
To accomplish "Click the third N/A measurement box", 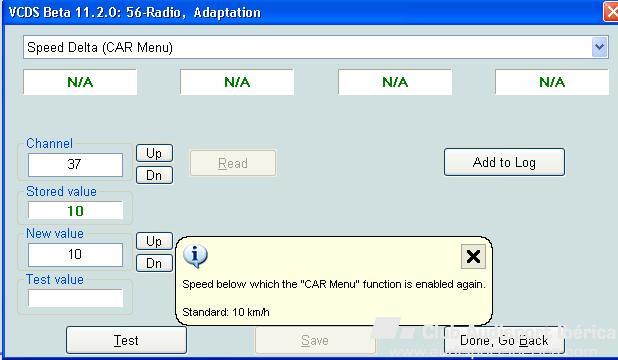I will coord(395,82).
